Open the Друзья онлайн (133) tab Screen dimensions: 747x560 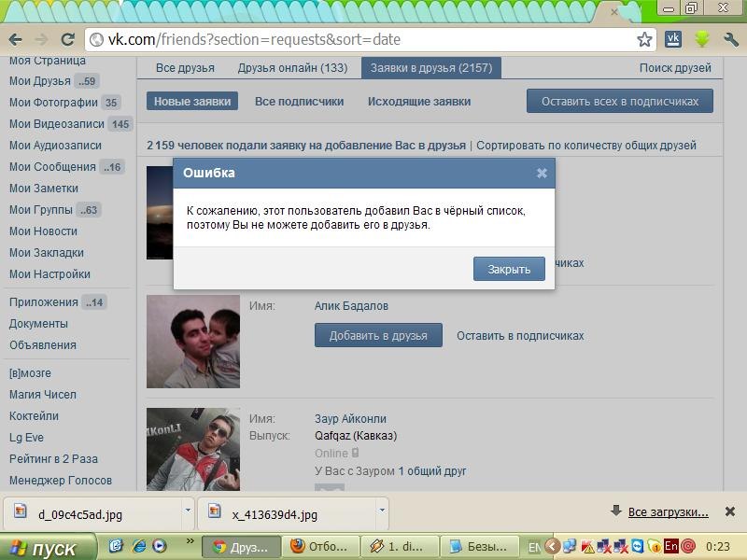click(292, 68)
